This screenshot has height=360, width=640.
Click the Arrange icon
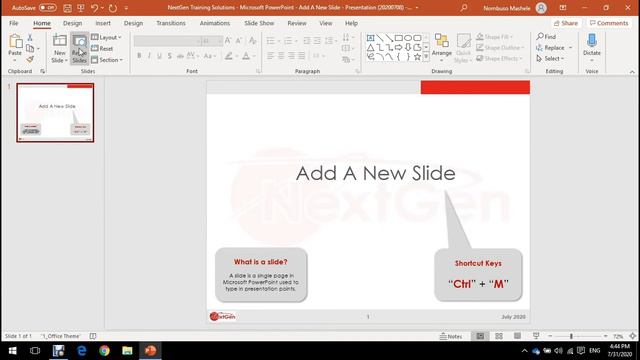[442, 41]
